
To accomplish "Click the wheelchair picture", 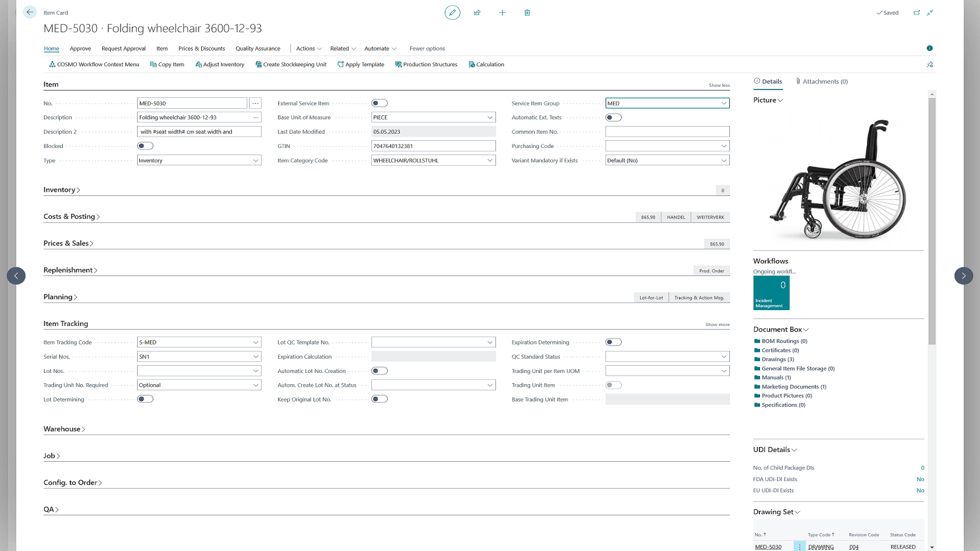I will coord(838,179).
